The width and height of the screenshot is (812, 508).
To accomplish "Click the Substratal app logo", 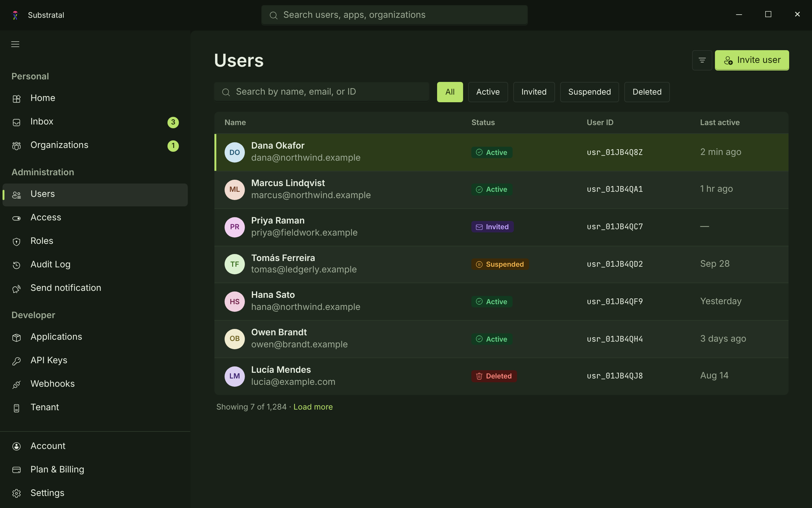I will (x=15, y=15).
